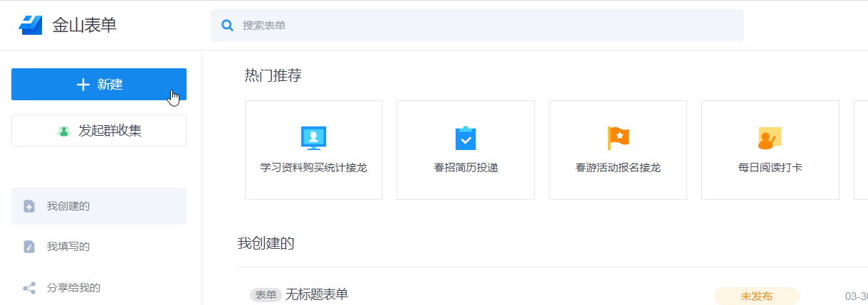Open the 每日阅读打卡 template card
This screenshot has width=868, height=305.
coord(770,150)
